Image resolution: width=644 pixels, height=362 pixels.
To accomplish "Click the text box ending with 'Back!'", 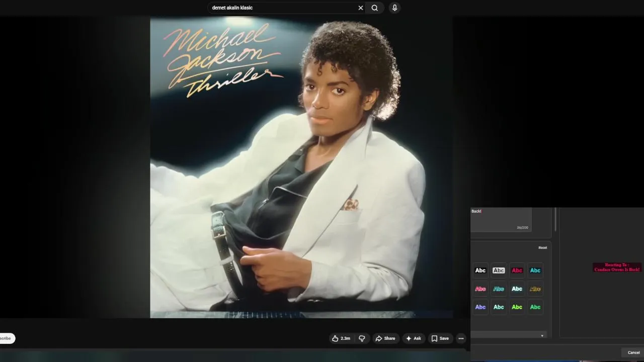I will (501, 220).
